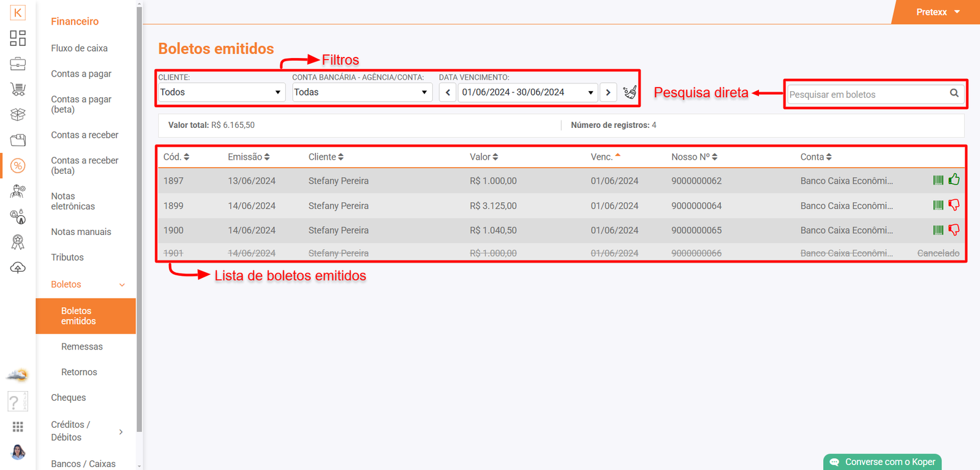Click the cloud upload sidebar icon
The height and width of the screenshot is (470, 980).
[x=18, y=268]
